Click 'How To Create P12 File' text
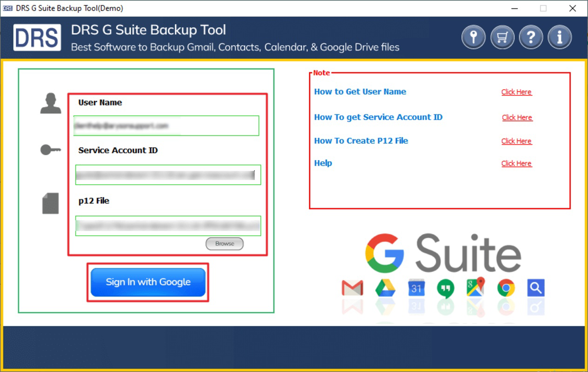 coord(361,141)
